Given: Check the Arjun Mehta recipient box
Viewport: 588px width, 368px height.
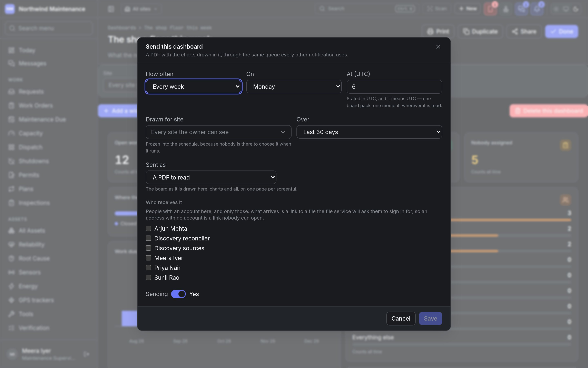Looking at the screenshot, I should 148,228.
